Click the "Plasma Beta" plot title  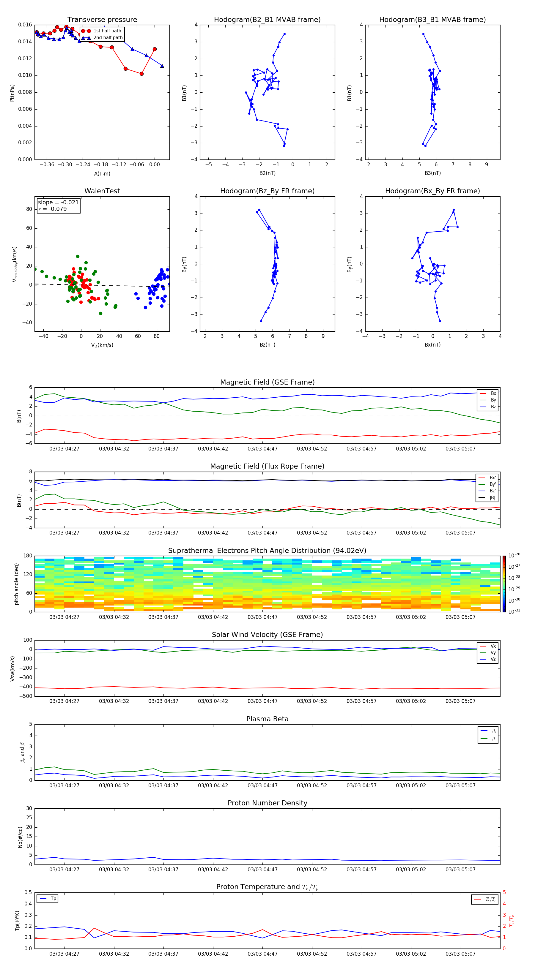(x=267, y=719)
